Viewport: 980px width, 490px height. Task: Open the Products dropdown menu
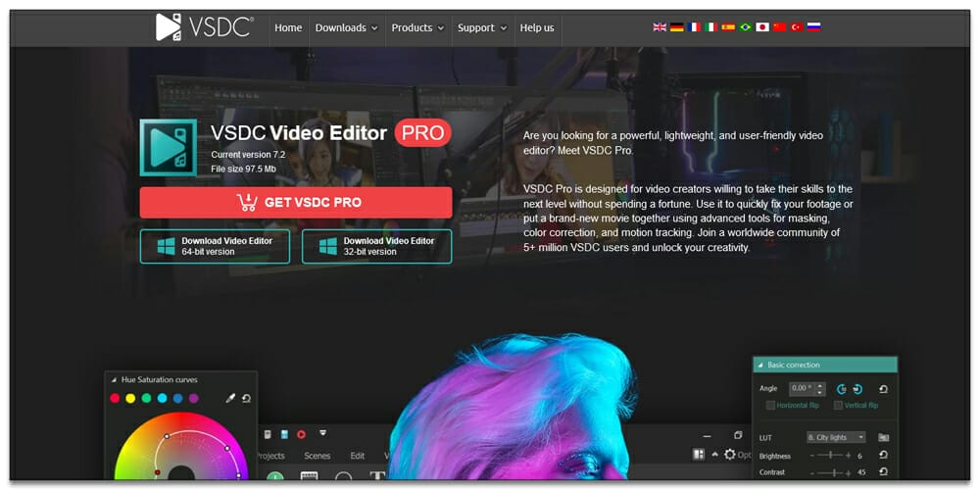click(x=417, y=27)
